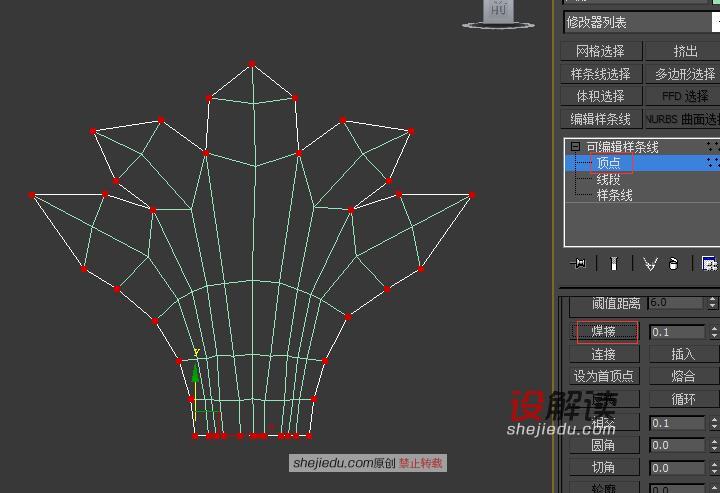The height and width of the screenshot is (493, 720).
Task: Click the 切角 spinner arrows
Action: [714, 468]
